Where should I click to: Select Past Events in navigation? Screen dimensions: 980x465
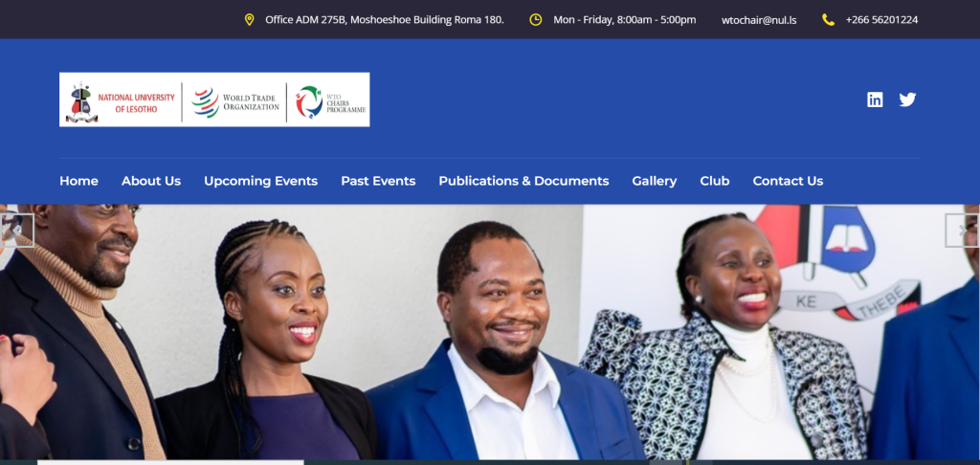click(378, 181)
